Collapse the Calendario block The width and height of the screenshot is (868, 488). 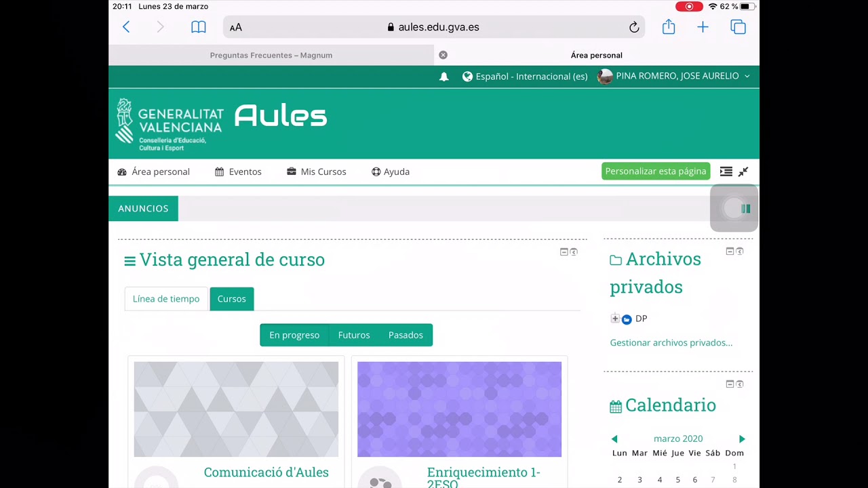730,384
